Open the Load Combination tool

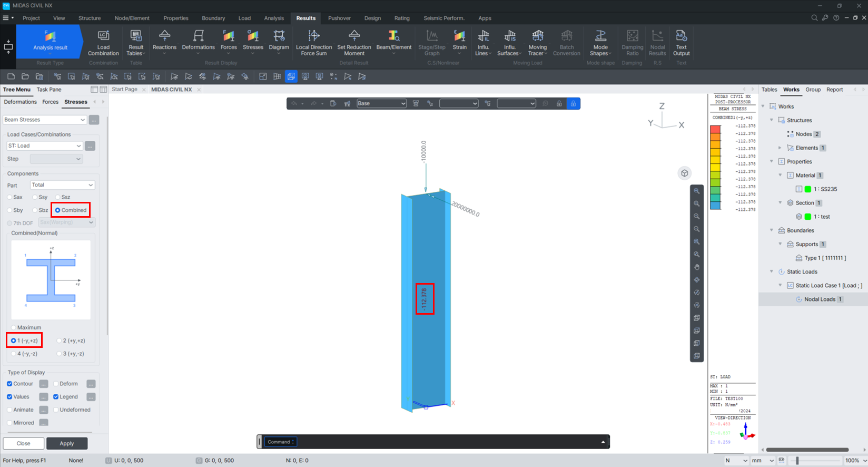click(103, 43)
